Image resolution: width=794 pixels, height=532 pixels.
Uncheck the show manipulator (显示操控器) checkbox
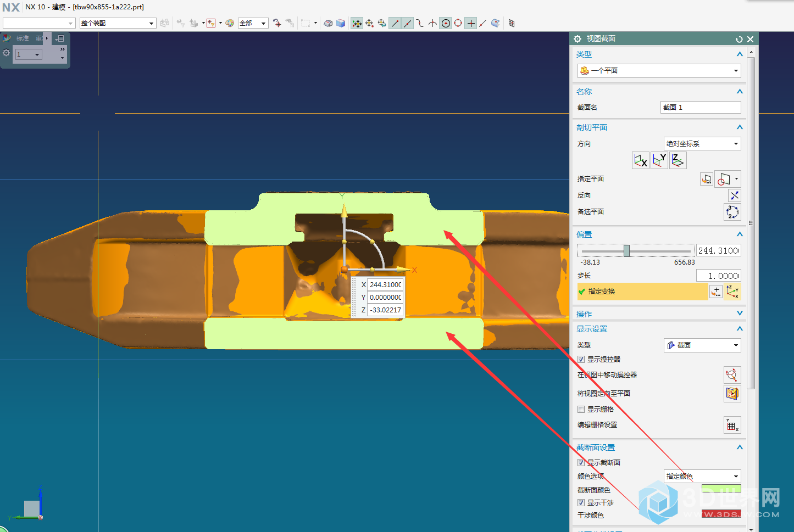coord(581,360)
